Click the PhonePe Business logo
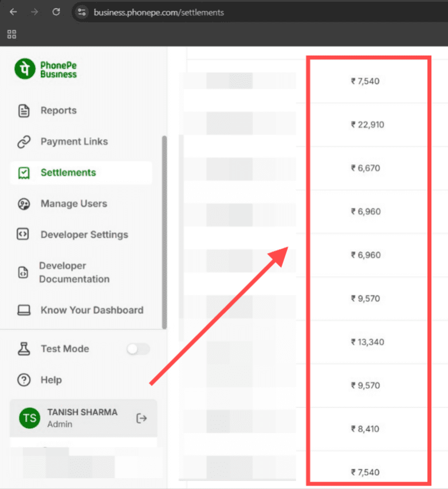448x489 pixels. pos(46,69)
